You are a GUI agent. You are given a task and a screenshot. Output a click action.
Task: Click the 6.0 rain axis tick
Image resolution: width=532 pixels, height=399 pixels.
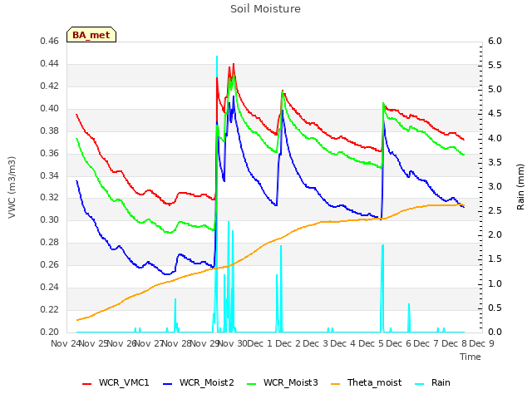[x=495, y=42]
